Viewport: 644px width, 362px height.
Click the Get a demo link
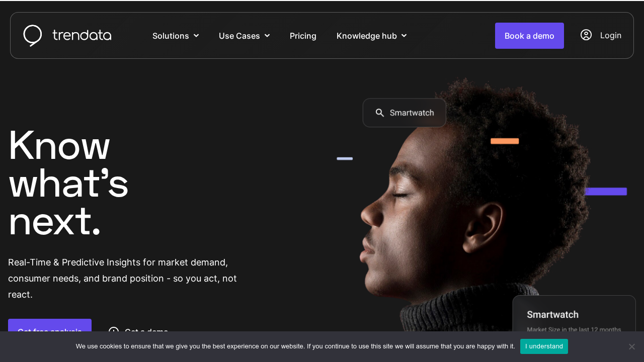(x=146, y=332)
